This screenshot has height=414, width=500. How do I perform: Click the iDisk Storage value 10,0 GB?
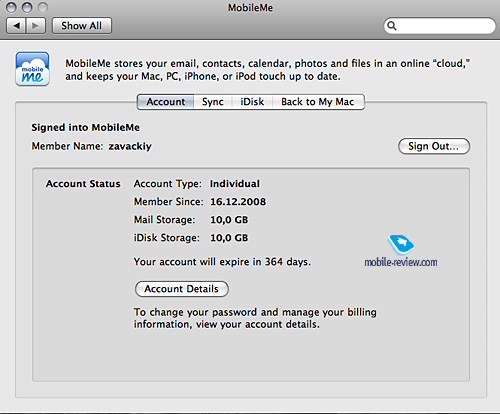229,238
